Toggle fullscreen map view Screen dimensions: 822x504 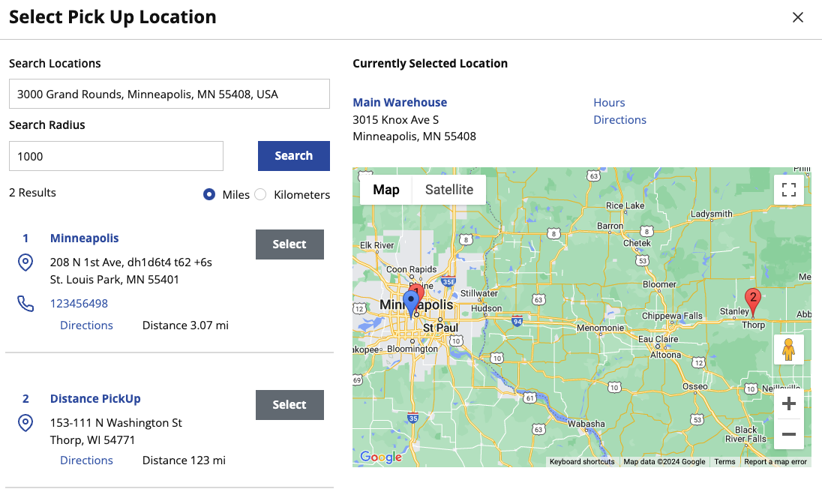788,190
